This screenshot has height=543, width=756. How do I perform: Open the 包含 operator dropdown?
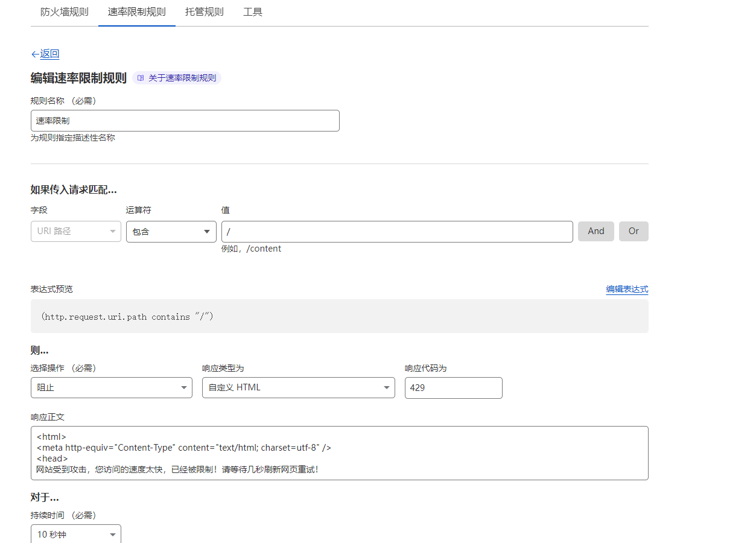click(x=171, y=231)
